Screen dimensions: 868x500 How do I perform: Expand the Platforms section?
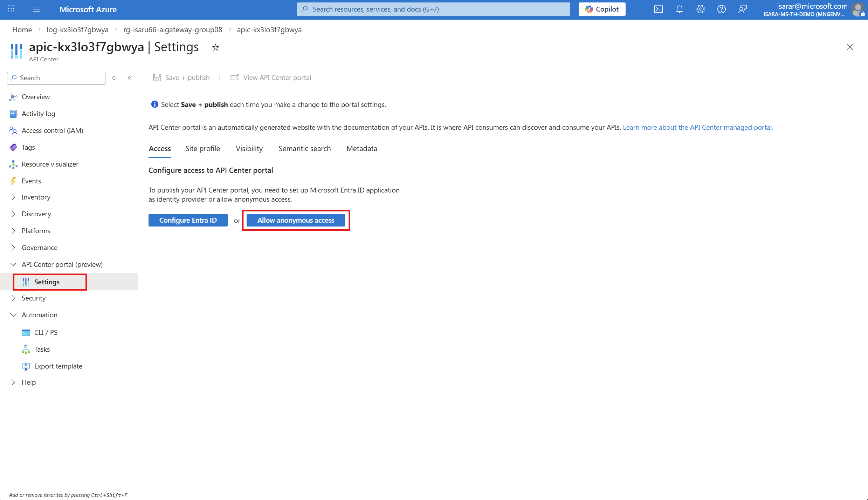36,231
